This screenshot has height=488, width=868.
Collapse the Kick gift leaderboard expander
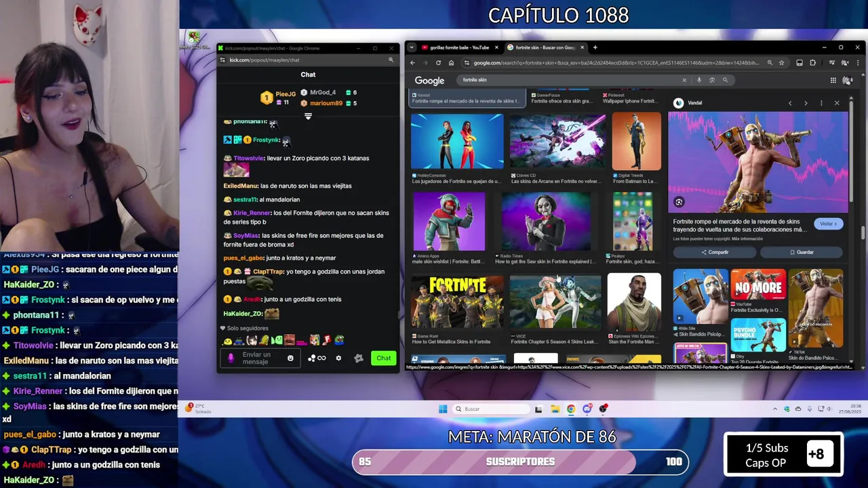(308, 117)
